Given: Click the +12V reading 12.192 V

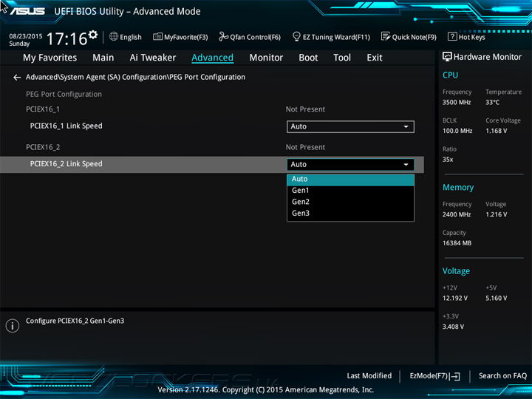Looking at the screenshot, I should tap(455, 299).
